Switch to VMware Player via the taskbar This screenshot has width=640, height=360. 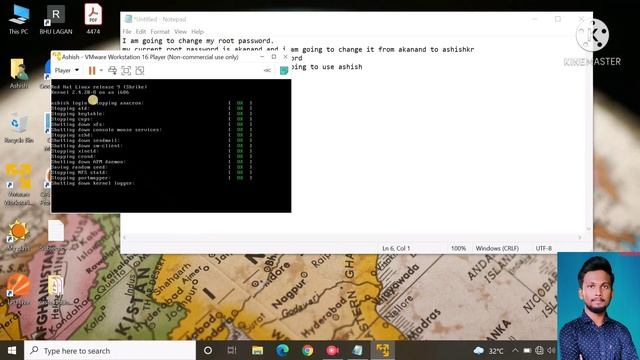click(x=383, y=351)
